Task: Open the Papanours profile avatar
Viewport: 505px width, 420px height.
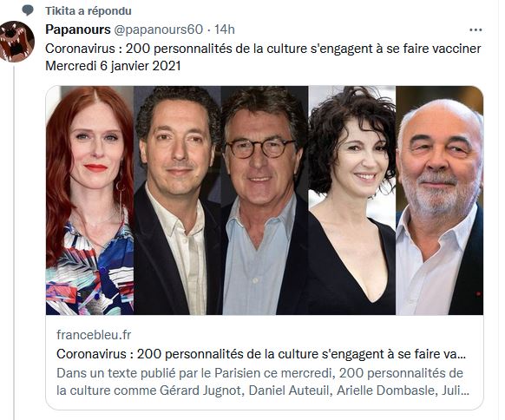Action: tap(16, 42)
